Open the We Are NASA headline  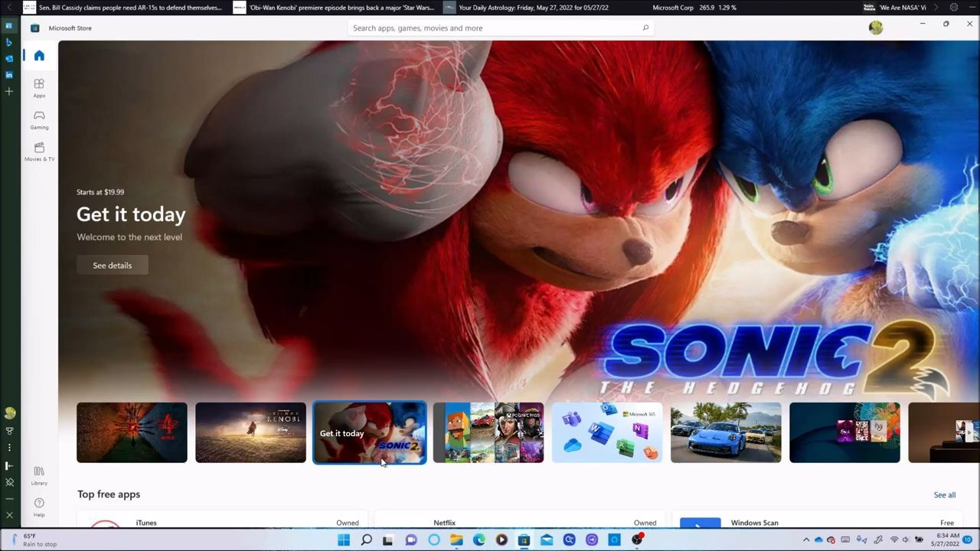point(894,8)
